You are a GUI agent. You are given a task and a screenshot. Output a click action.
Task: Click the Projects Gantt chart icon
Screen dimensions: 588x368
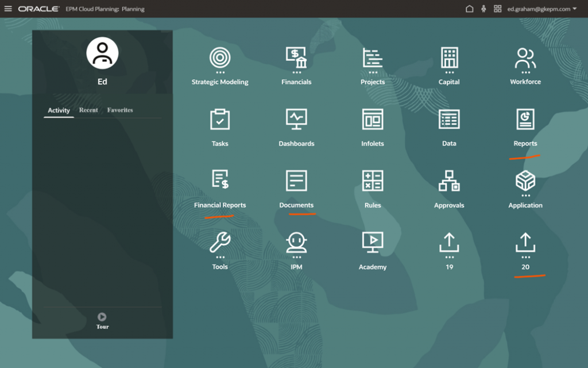[x=373, y=57]
